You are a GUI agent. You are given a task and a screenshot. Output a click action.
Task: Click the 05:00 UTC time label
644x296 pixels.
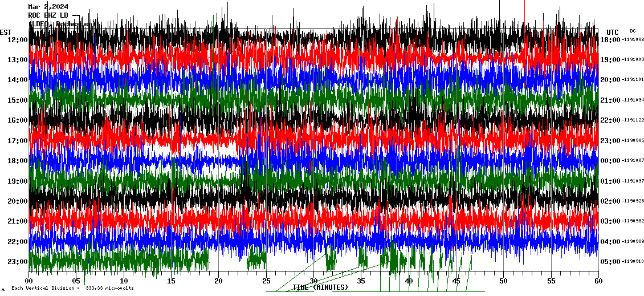[x=610, y=262]
